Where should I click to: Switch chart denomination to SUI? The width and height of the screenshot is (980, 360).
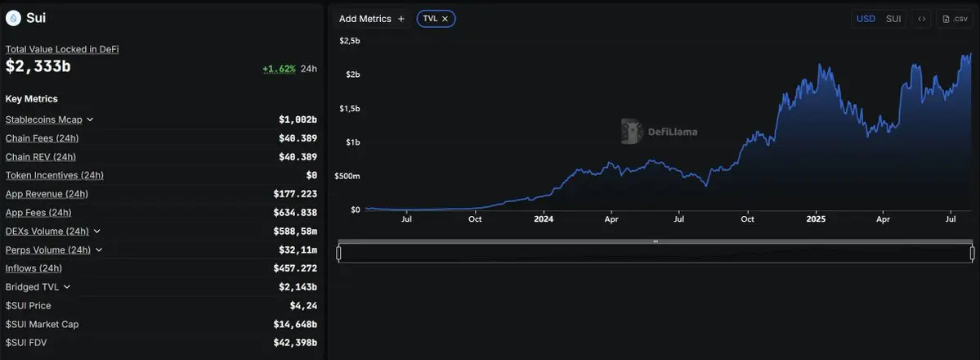point(893,19)
